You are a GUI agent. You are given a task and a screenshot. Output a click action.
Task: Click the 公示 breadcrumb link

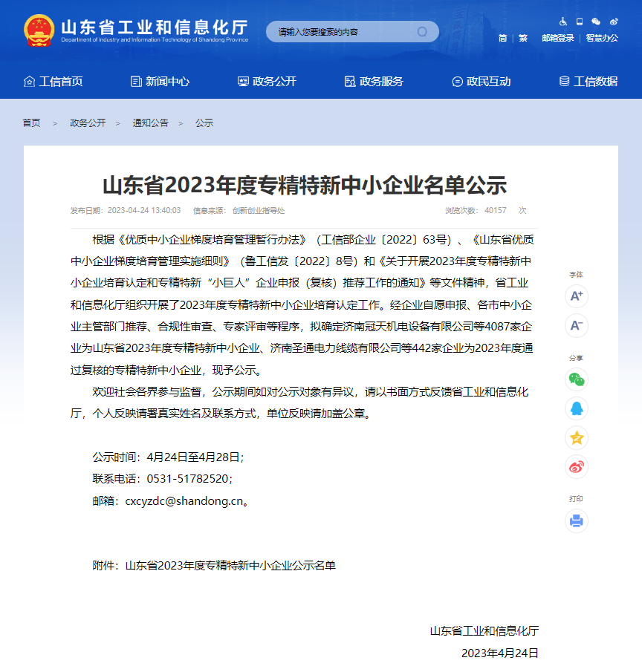[x=204, y=123]
